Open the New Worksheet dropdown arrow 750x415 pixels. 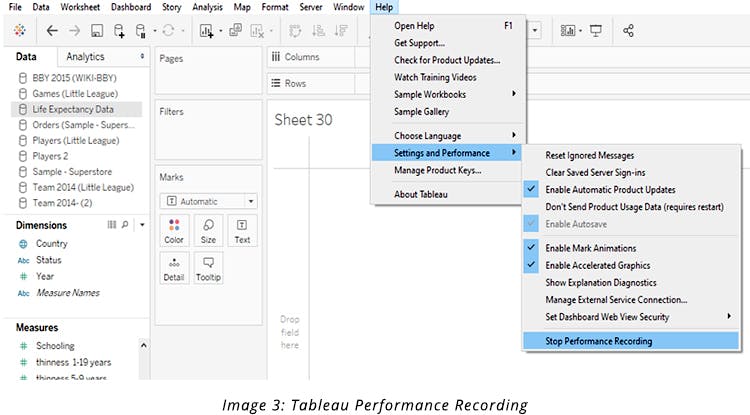pos(221,31)
